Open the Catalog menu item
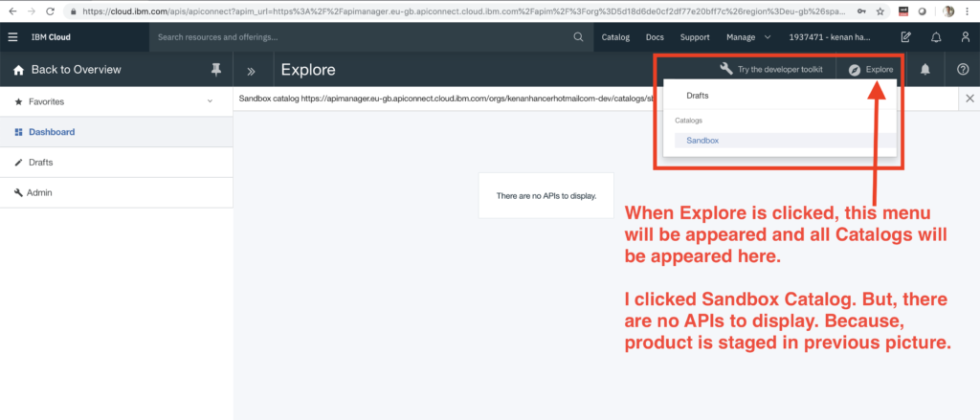The image size is (980, 420). [x=615, y=37]
